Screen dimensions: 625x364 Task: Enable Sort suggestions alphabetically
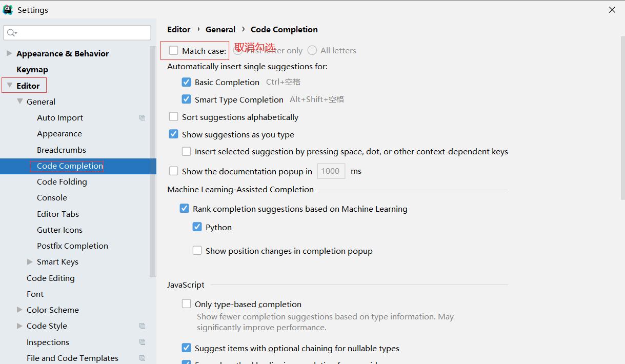pyautogui.click(x=174, y=117)
